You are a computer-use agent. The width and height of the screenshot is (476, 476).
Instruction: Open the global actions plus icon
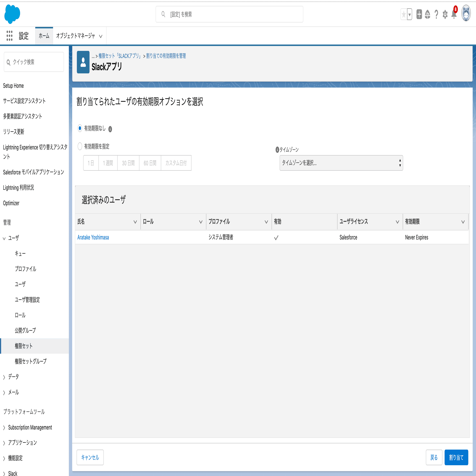[x=419, y=14]
